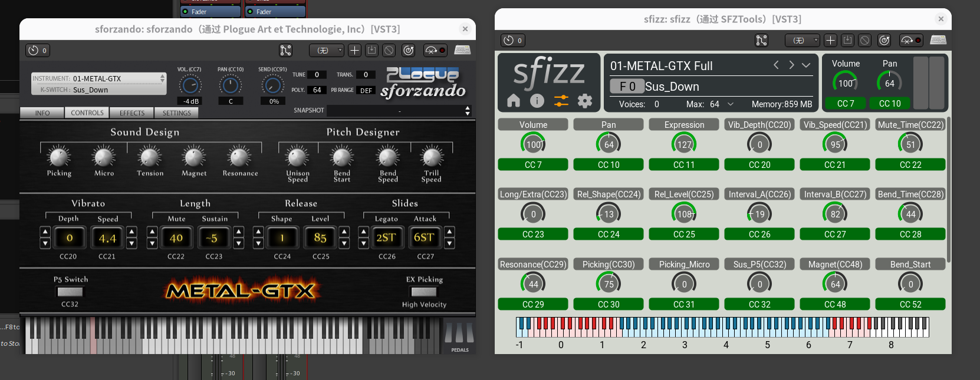Click the plus add-preset icon in sforzando window

coord(354,51)
